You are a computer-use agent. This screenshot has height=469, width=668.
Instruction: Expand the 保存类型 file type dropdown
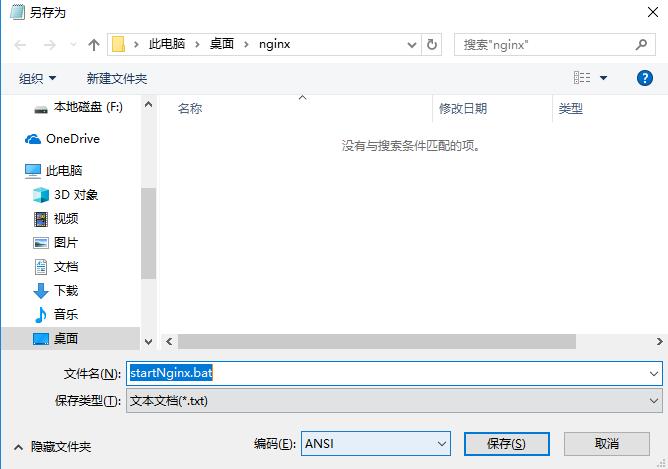coord(394,401)
